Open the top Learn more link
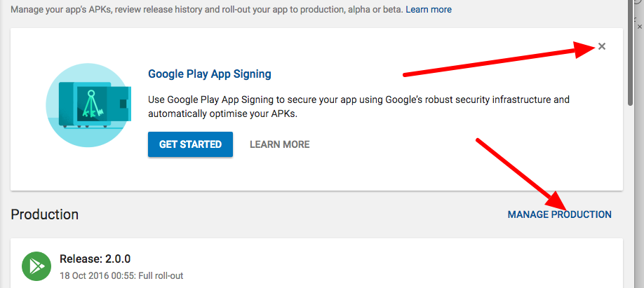 click(429, 9)
